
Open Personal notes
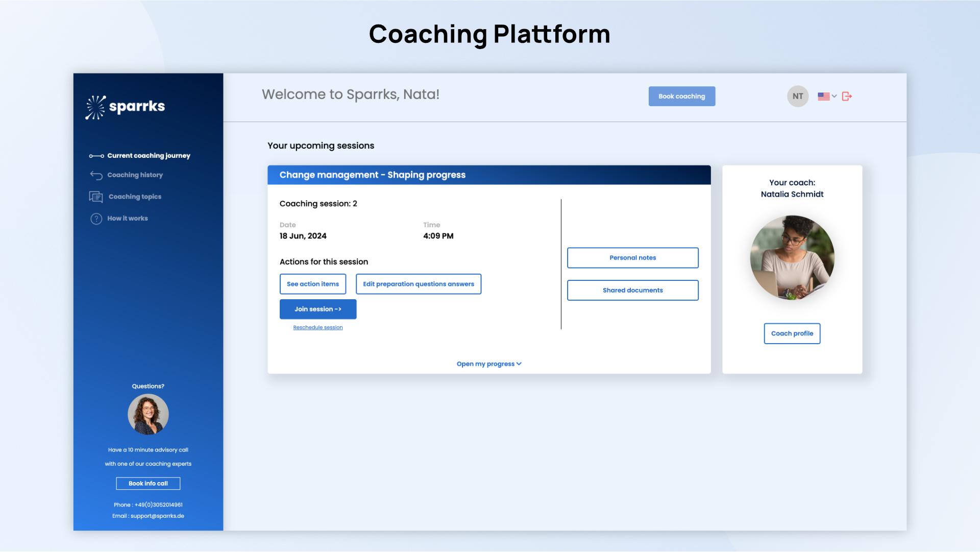[x=632, y=258]
